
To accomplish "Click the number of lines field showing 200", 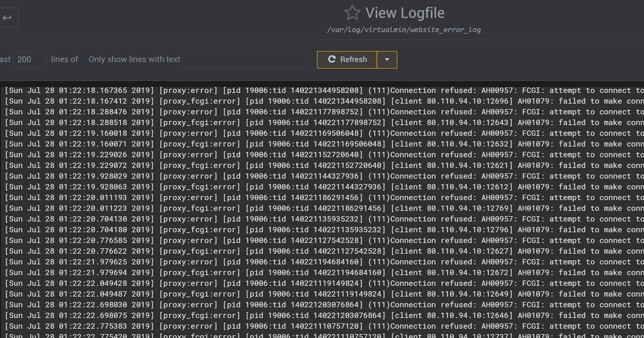I will pos(30,60).
